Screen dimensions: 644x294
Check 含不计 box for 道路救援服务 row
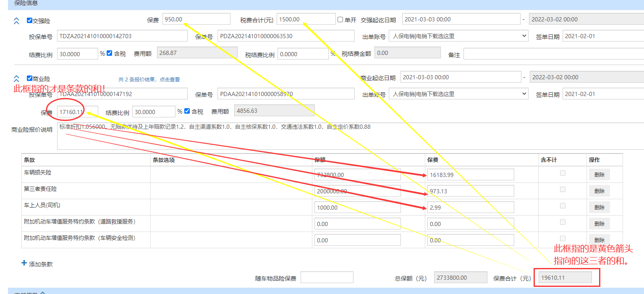pyautogui.click(x=563, y=222)
